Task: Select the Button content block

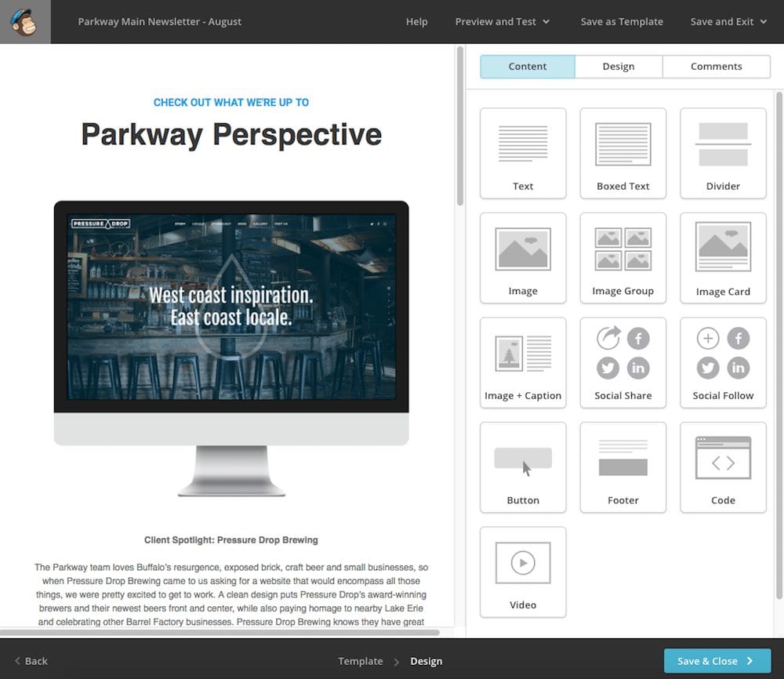Action: pos(522,467)
